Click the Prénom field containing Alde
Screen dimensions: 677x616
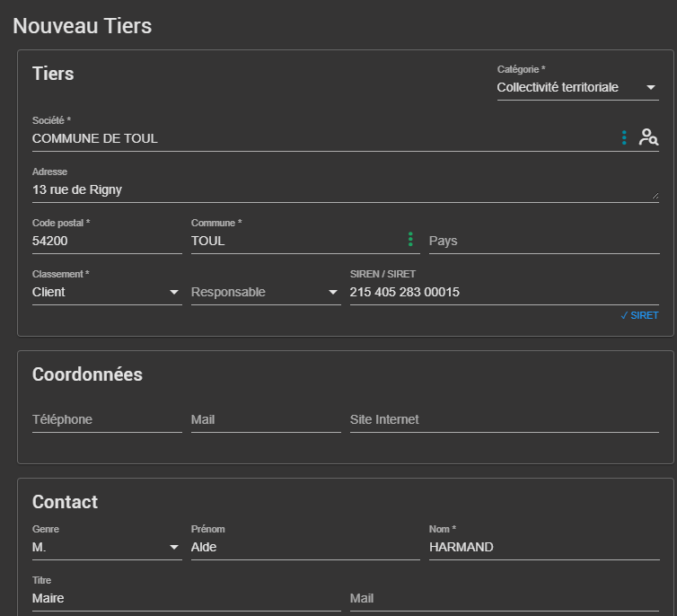[303, 547]
